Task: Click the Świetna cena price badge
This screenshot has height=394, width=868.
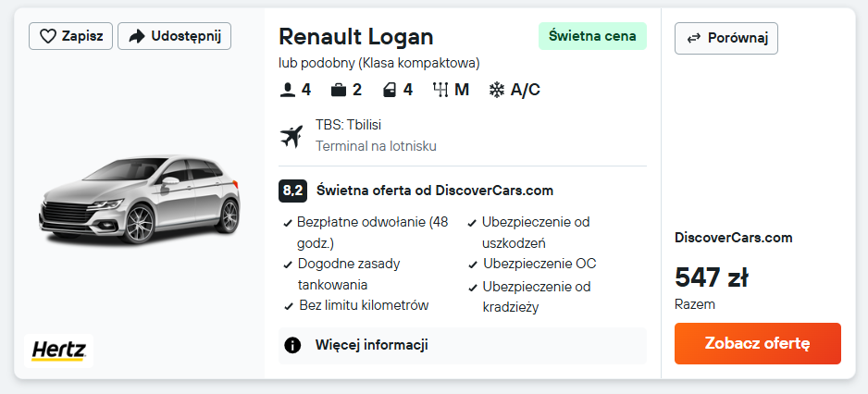Action: coord(592,36)
